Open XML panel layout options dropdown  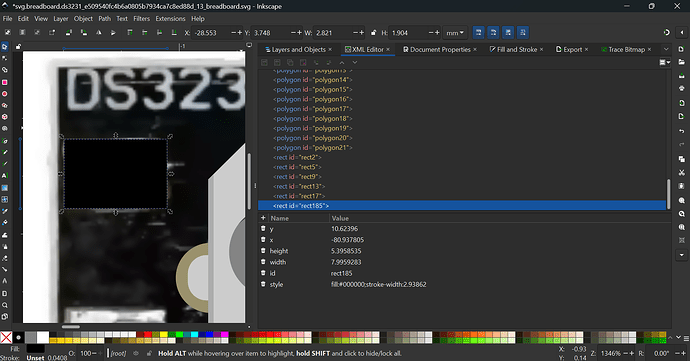tap(664, 63)
